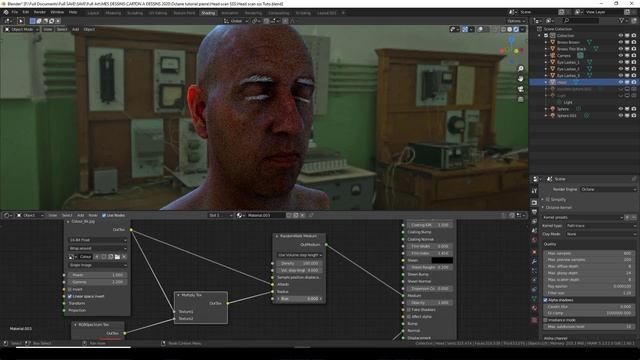Toggle visibility eye for Head object

pos(620,82)
